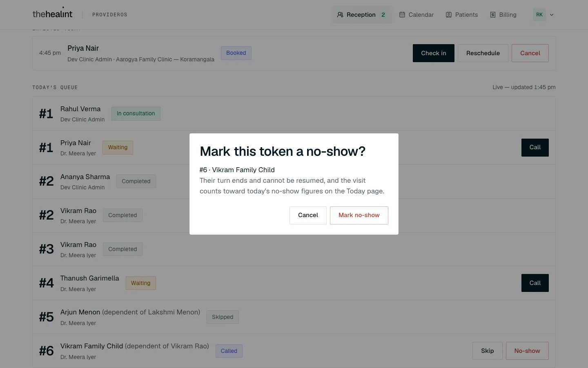Click the Skipped badge for Arjun Menon
588x368 pixels.
coord(223,317)
